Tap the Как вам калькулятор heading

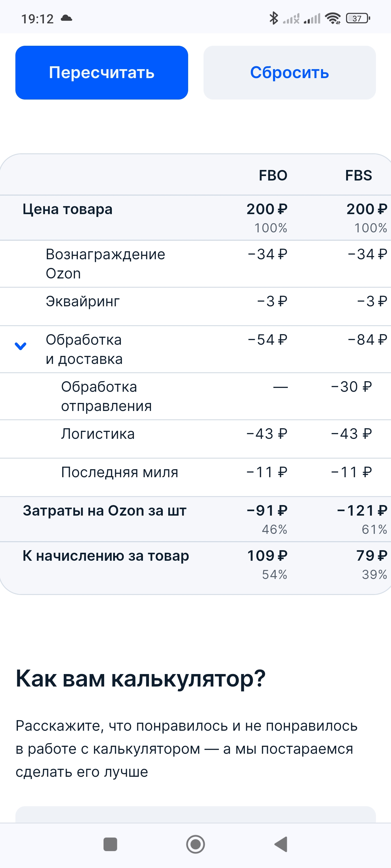pyautogui.click(x=140, y=678)
